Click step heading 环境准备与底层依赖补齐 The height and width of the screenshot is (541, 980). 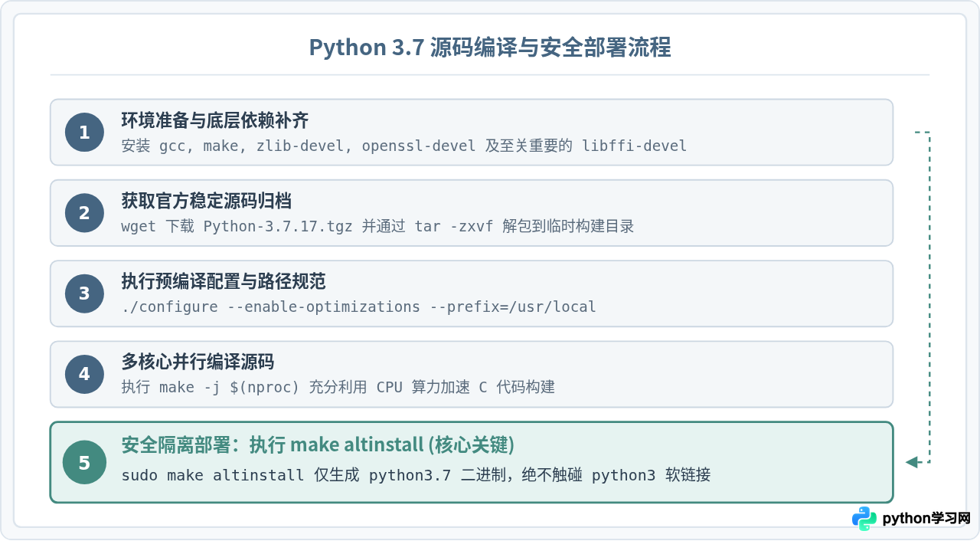[x=215, y=120]
